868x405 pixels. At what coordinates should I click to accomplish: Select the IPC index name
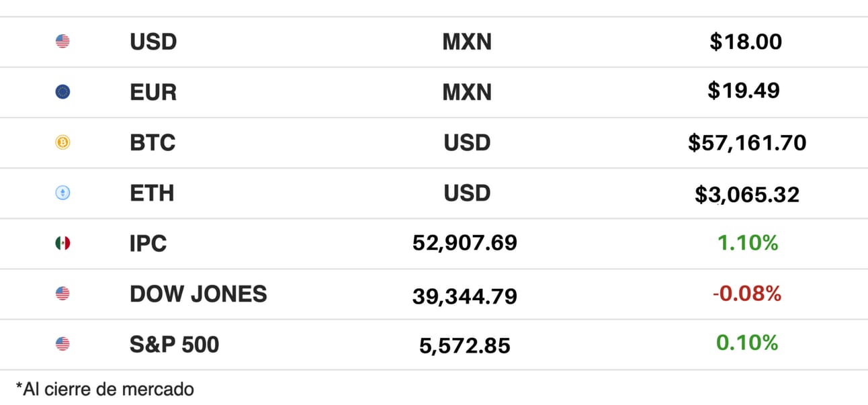tap(148, 243)
